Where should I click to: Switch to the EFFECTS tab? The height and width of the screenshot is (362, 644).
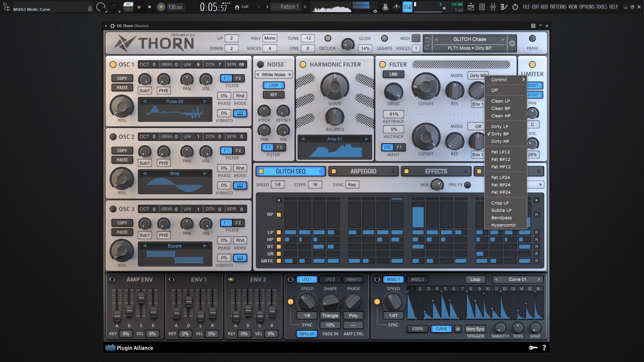tap(436, 171)
